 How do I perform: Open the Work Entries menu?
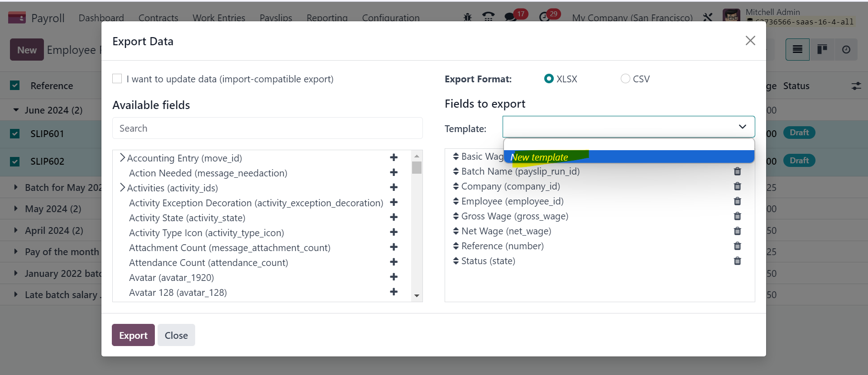click(x=219, y=18)
